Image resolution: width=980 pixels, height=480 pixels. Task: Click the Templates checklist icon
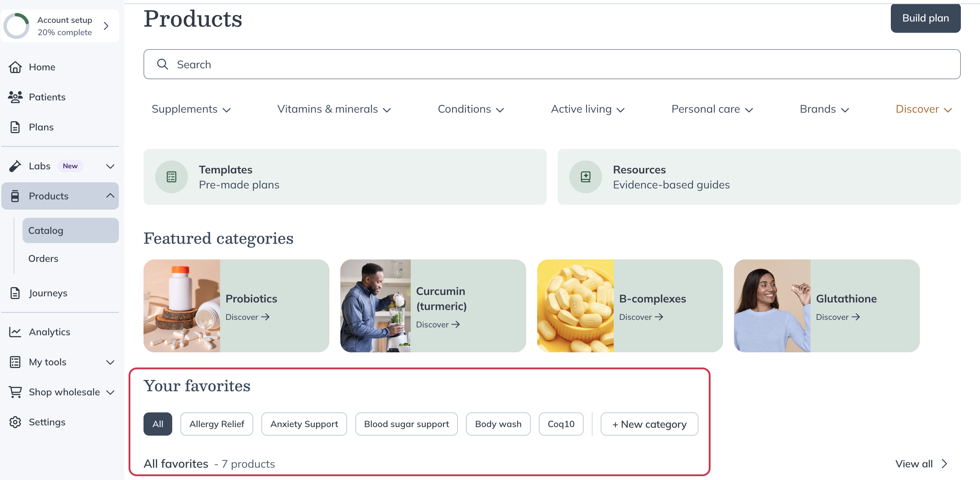171,177
